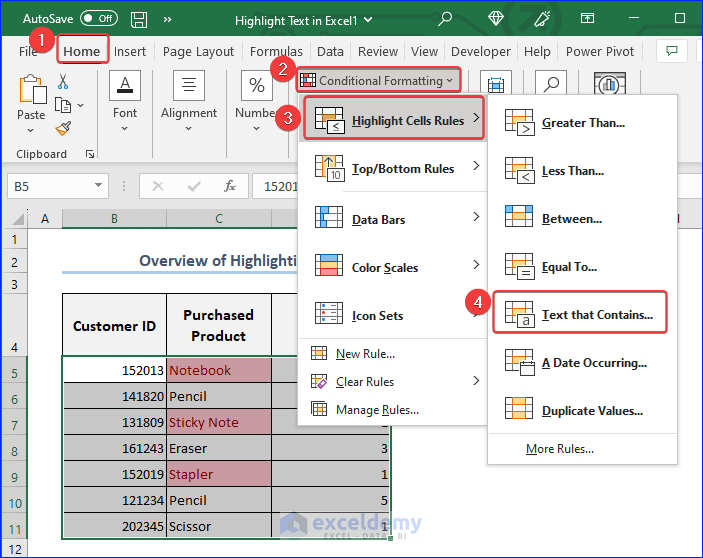The width and height of the screenshot is (703, 558).
Task: Click the Cut scissors icon
Action: click(63, 82)
